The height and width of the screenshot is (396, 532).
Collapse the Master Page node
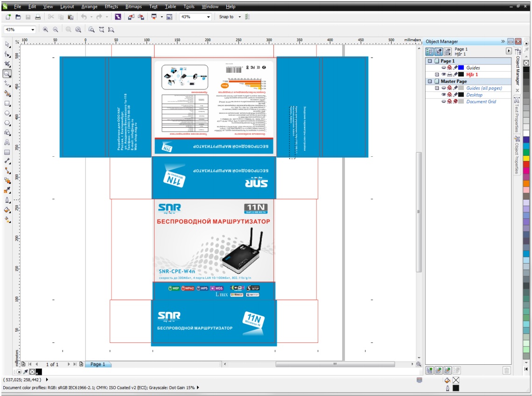click(430, 81)
